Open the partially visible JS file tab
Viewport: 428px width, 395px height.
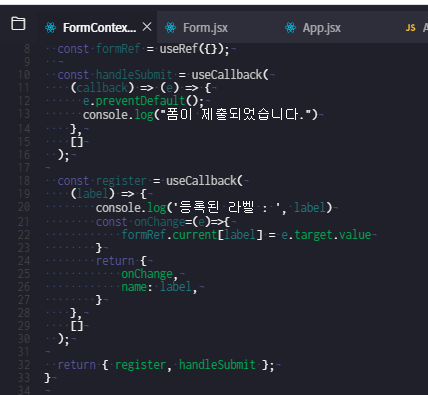416,28
